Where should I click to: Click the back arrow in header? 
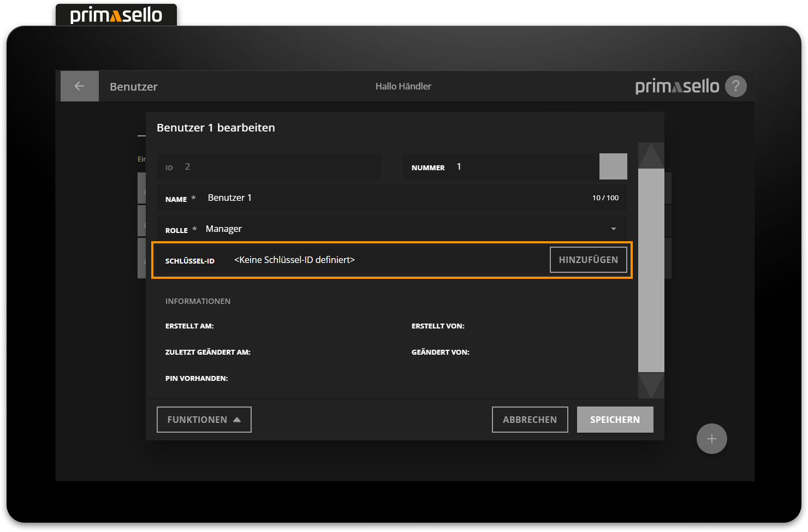[x=79, y=86]
